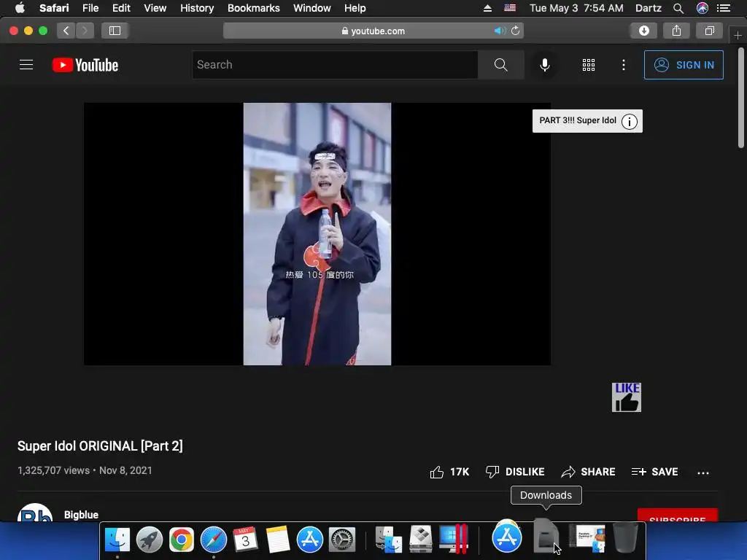Click the LIKE thumbs-up overlay image

(627, 397)
